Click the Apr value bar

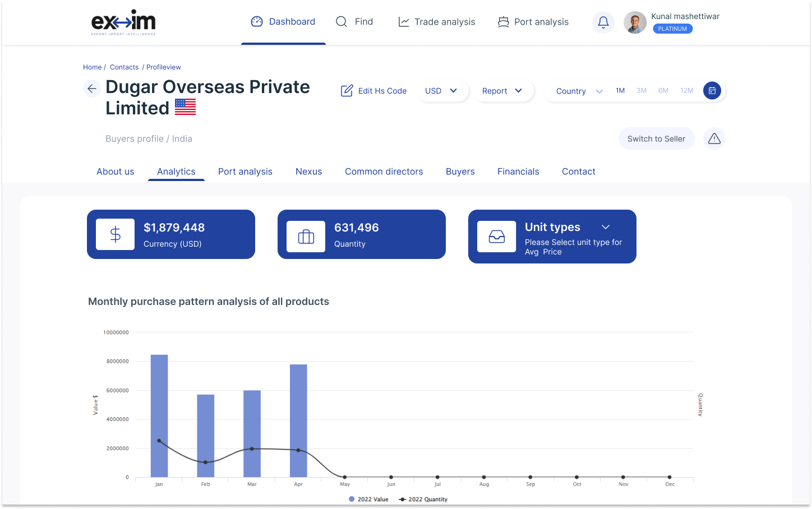pos(298,421)
